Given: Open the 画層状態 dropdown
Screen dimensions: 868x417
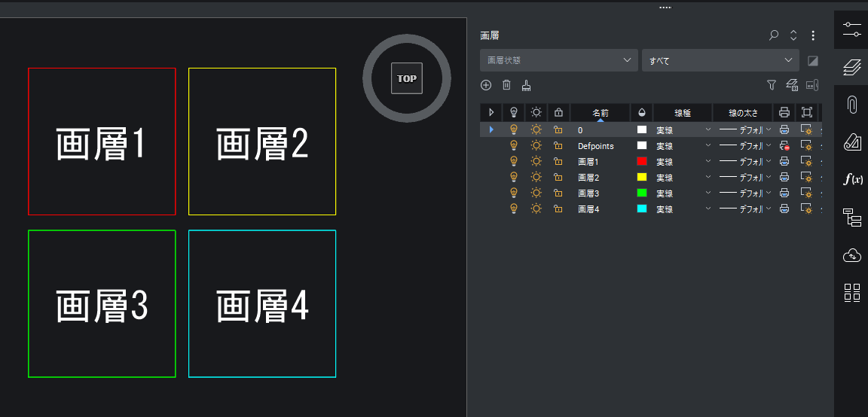Looking at the screenshot, I should [x=558, y=60].
